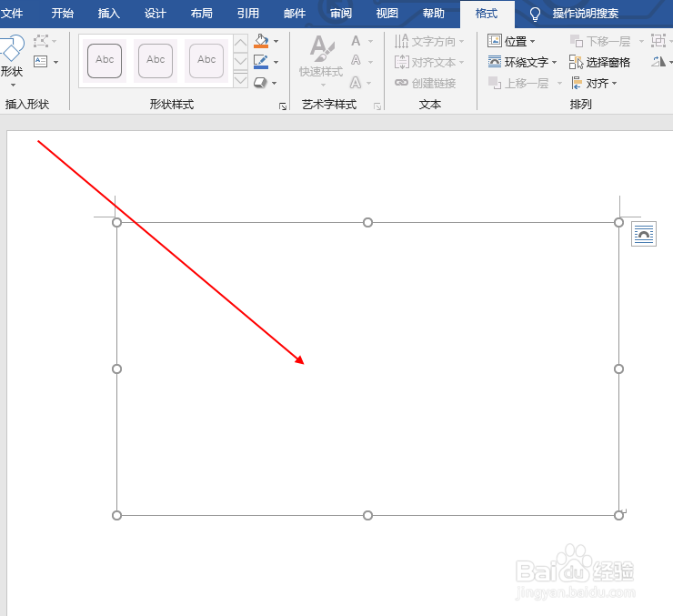Viewport: 673px width, 616px height.
Task: Click the text effects A icon
Action: [356, 82]
